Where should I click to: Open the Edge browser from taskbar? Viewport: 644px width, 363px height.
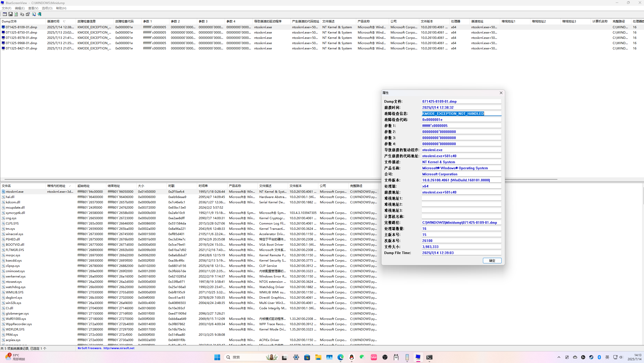click(340, 357)
